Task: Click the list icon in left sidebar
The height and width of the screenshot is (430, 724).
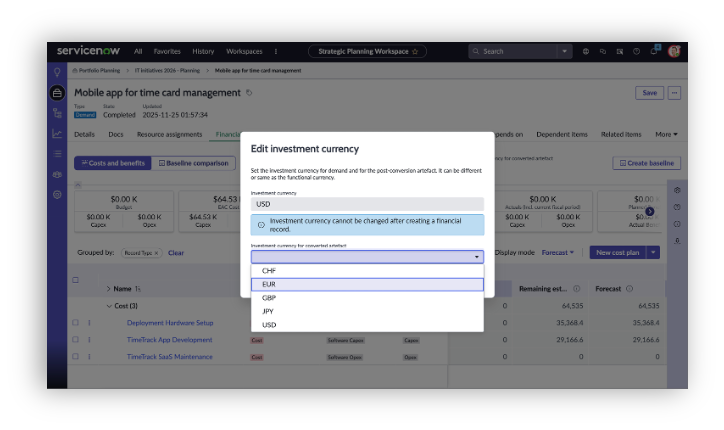Action: pyautogui.click(x=57, y=154)
